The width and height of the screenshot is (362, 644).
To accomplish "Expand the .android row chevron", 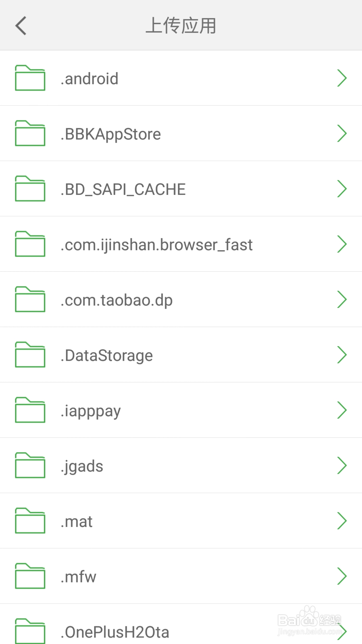I will [x=342, y=78].
